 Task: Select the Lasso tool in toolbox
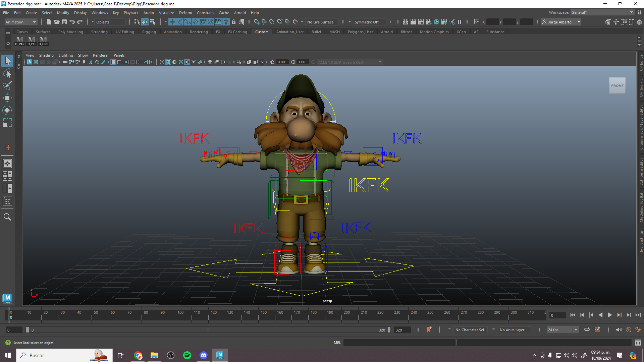pyautogui.click(x=7, y=73)
